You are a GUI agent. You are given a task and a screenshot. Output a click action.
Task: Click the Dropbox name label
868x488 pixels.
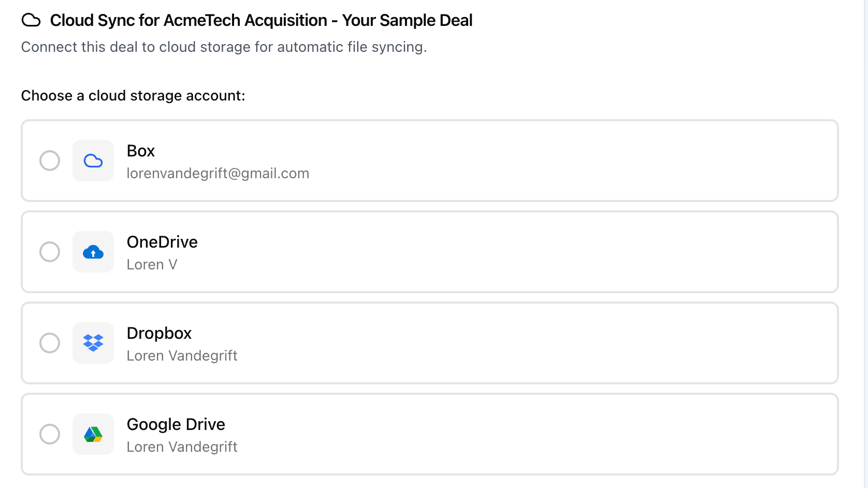pos(159,333)
